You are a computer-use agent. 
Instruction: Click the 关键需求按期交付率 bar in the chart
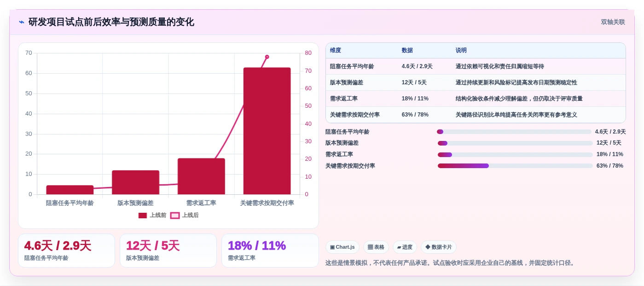(x=267, y=131)
